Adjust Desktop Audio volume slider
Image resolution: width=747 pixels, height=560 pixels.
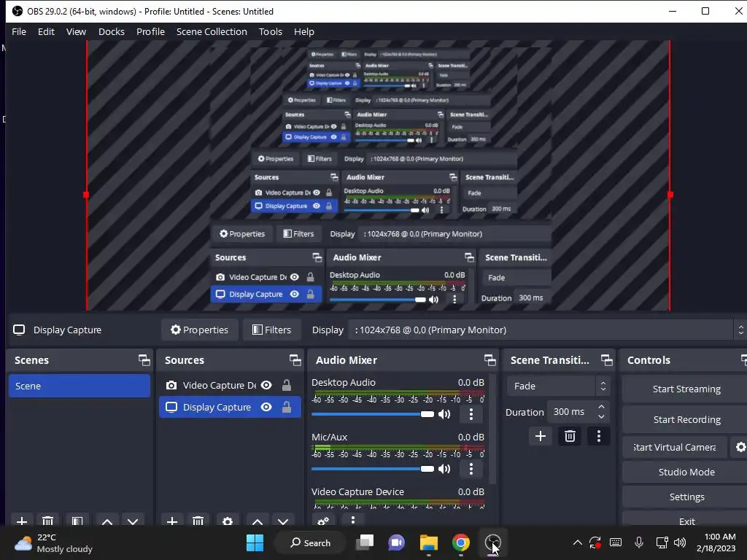tap(373, 414)
